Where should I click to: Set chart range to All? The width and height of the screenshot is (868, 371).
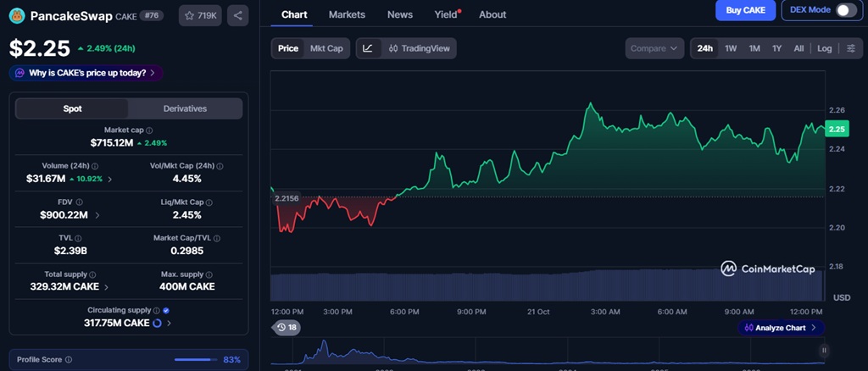tap(798, 48)
